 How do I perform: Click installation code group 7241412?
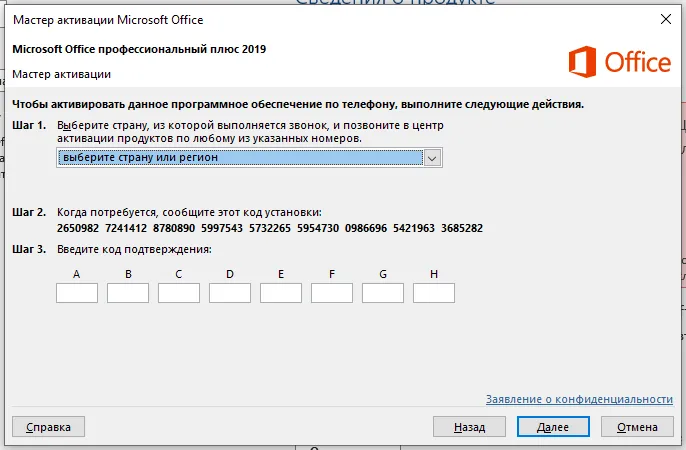(126, 228)
